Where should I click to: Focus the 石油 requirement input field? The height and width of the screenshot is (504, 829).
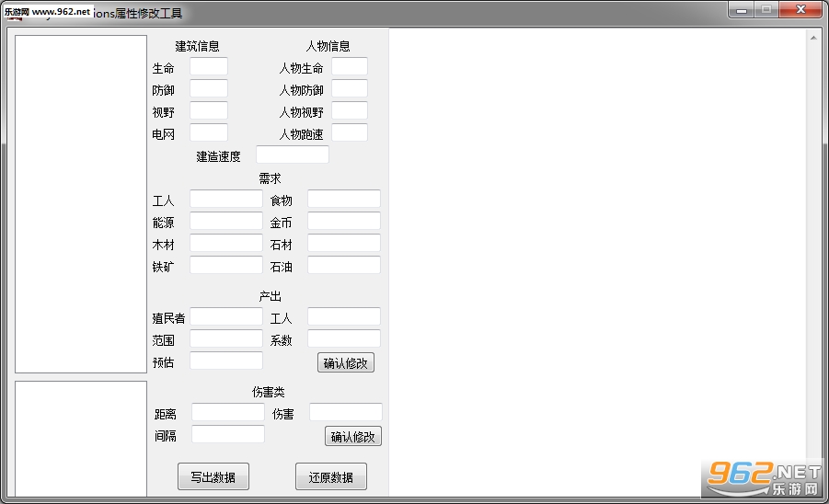pyautogui.click(x=344, y=265)
